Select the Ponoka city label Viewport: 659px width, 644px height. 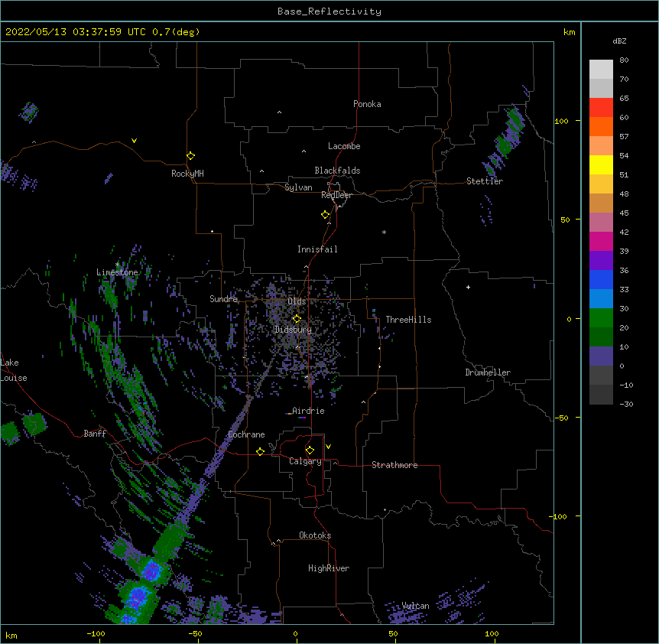coord(367,104)
